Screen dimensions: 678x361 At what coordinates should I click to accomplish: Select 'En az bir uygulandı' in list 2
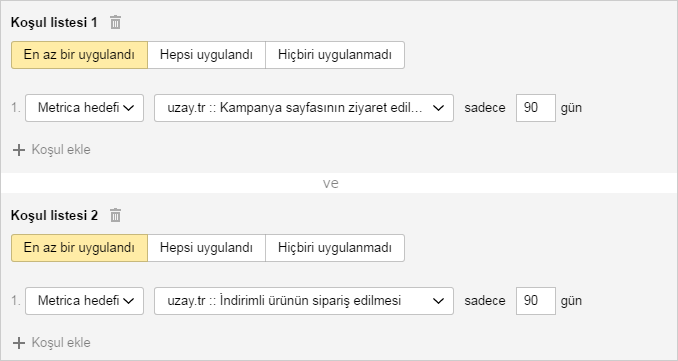[79, 248]
